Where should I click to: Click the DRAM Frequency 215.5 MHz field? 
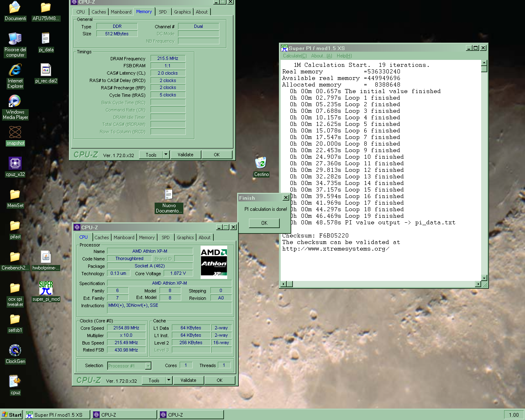coord(168,58)
